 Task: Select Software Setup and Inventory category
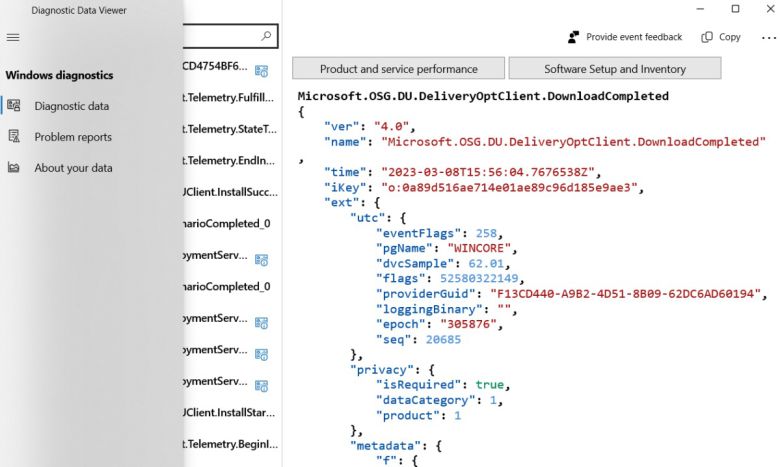[614, 69]
